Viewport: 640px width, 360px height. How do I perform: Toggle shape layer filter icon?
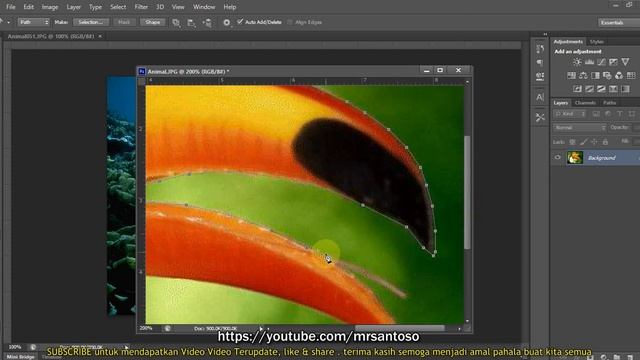click(632, 114)
